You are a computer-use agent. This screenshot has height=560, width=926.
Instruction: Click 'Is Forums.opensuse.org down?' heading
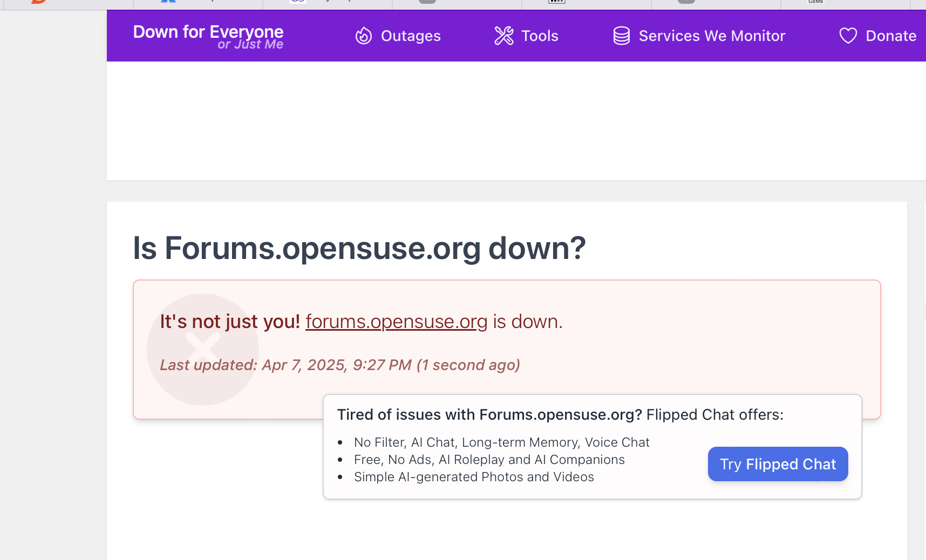coord(359,248)
